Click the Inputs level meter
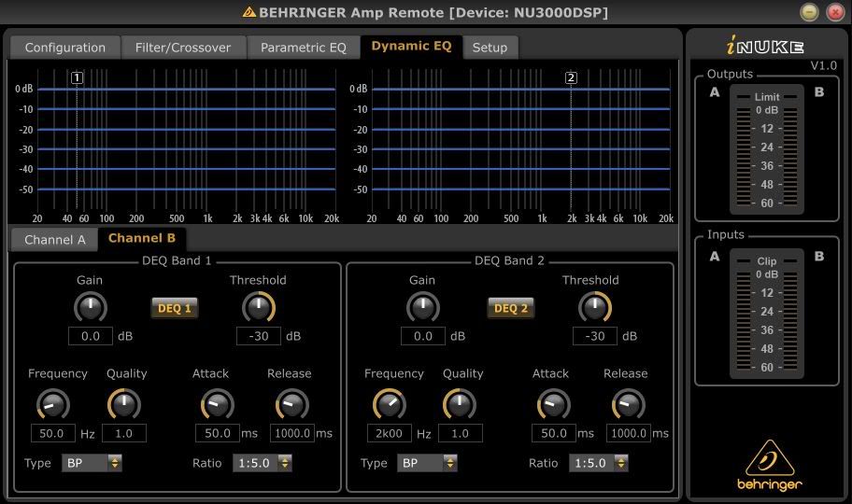Viewport: 852px width, 504px height. [767, 314]
